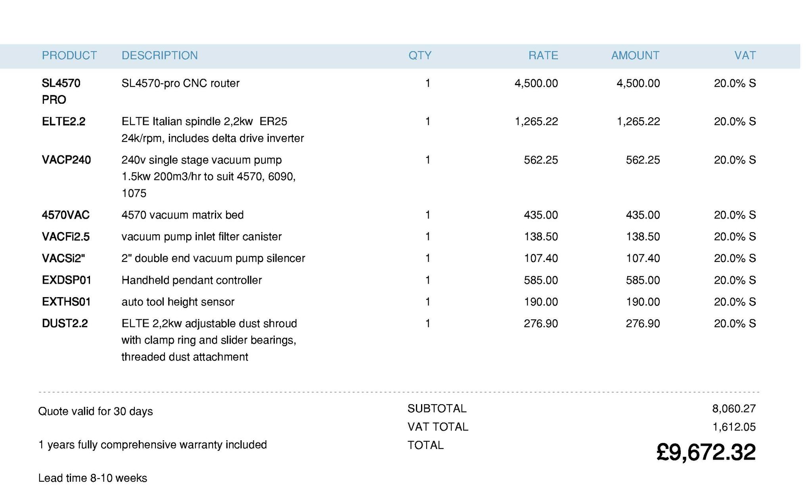Click the AMOUNT column header
This screenshot has height=504, width=812.
click(x=635, y=55)
